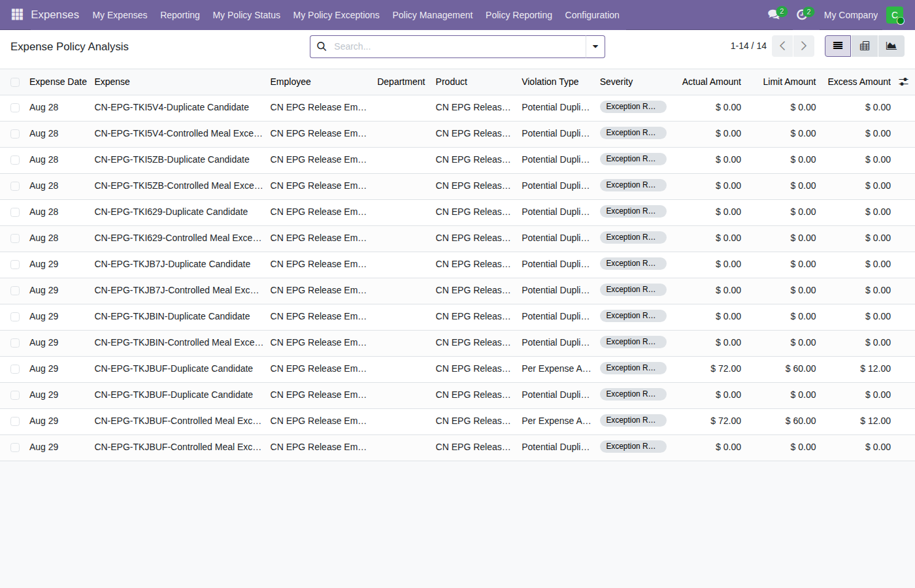Open Policy Management menu

[x=432, y=15]
